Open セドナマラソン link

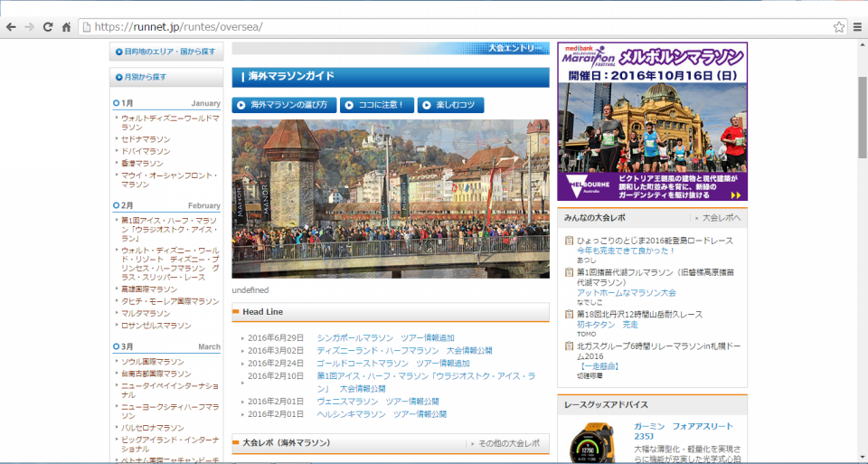point(146,139)
